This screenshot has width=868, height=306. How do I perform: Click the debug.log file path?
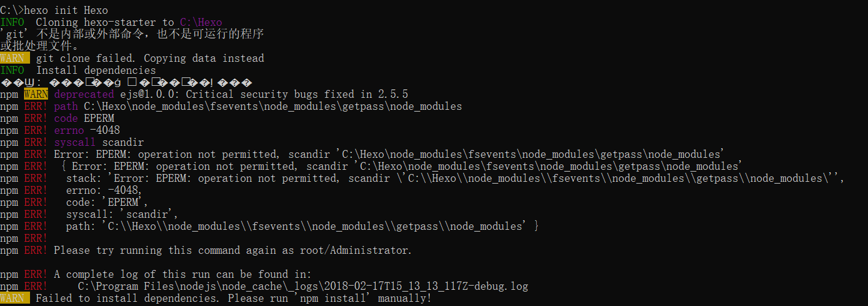pos(303,286)
